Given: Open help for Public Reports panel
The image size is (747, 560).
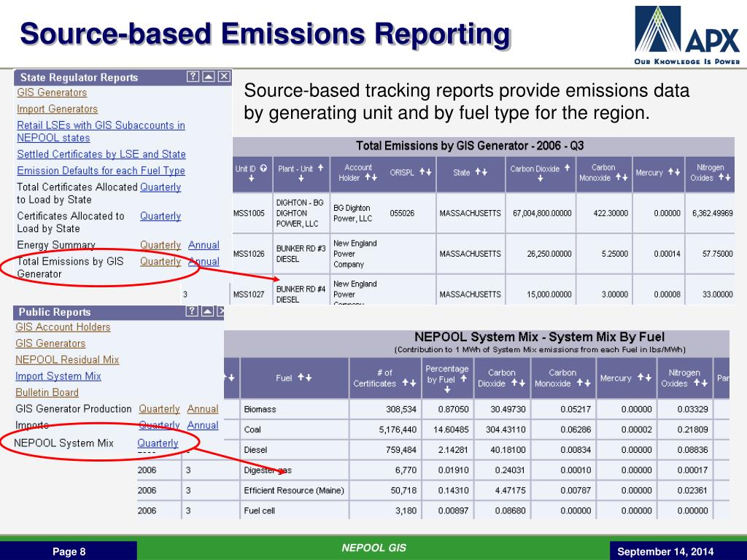Looking at the screenshot, I should point(193,311).
